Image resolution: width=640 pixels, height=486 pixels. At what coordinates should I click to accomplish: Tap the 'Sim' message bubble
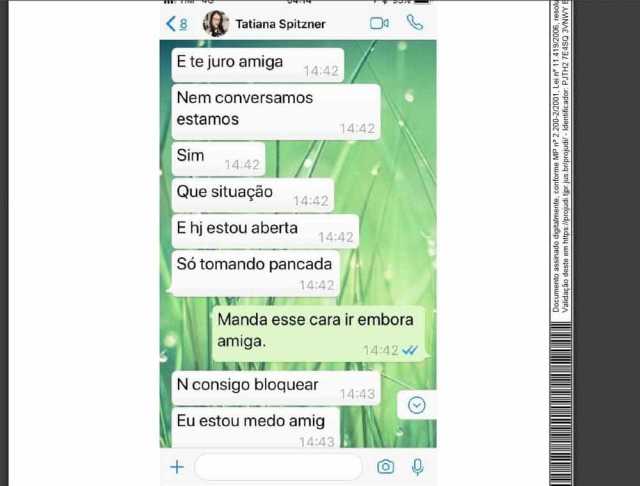[218, 159]
